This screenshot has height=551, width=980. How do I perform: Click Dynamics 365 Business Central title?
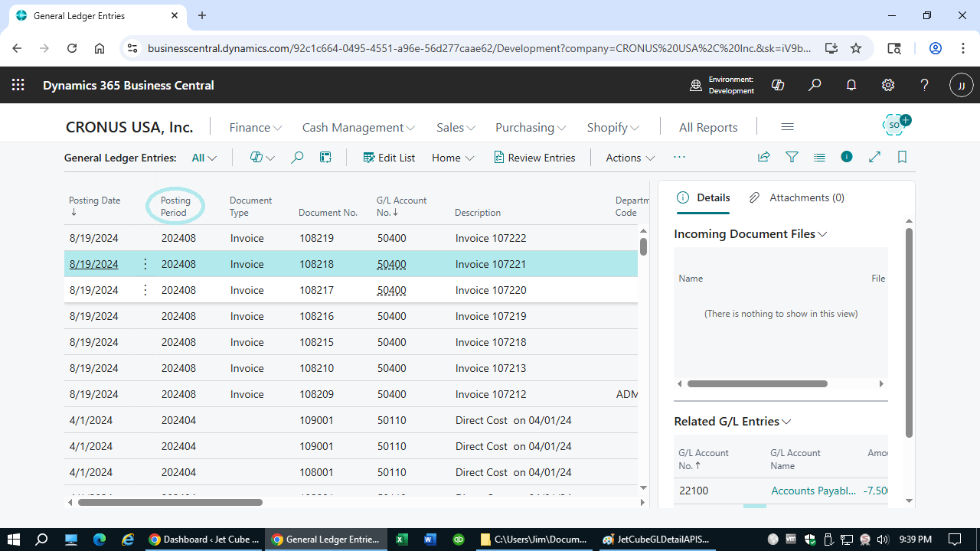click(129, 85)
